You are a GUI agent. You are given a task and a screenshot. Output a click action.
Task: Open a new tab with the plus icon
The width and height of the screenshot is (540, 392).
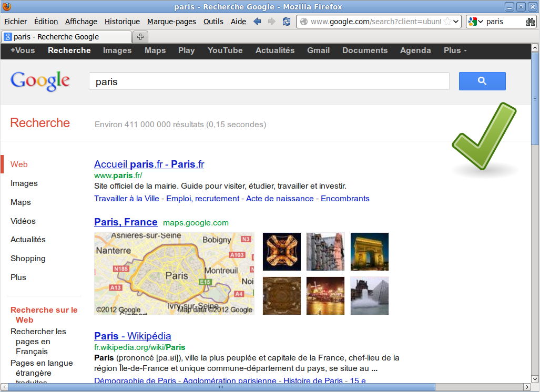tap(140, 37)
